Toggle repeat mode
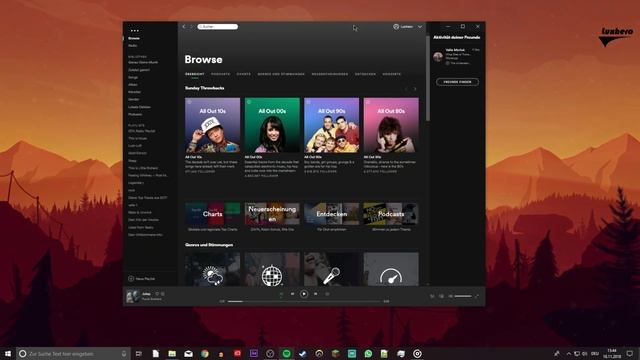 [327, 294]
